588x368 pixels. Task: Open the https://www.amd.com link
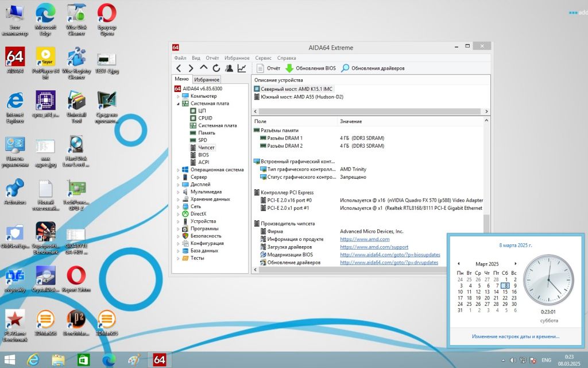365,239
